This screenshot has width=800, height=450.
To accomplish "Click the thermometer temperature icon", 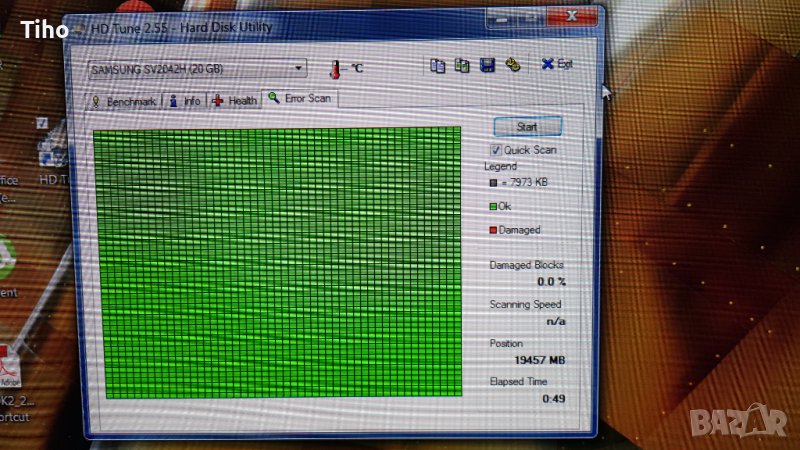I will point(336,68).
